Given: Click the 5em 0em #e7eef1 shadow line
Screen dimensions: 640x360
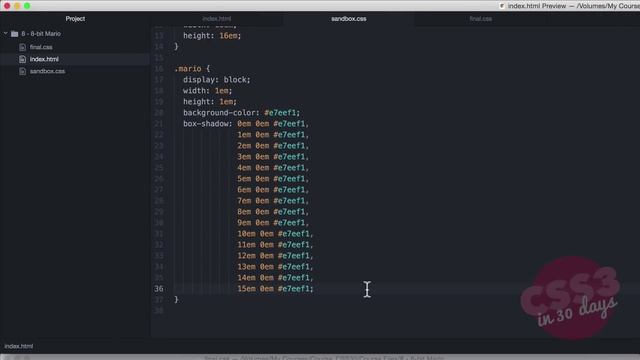Looking at the screenshot, I should click(x=273, y=179).
